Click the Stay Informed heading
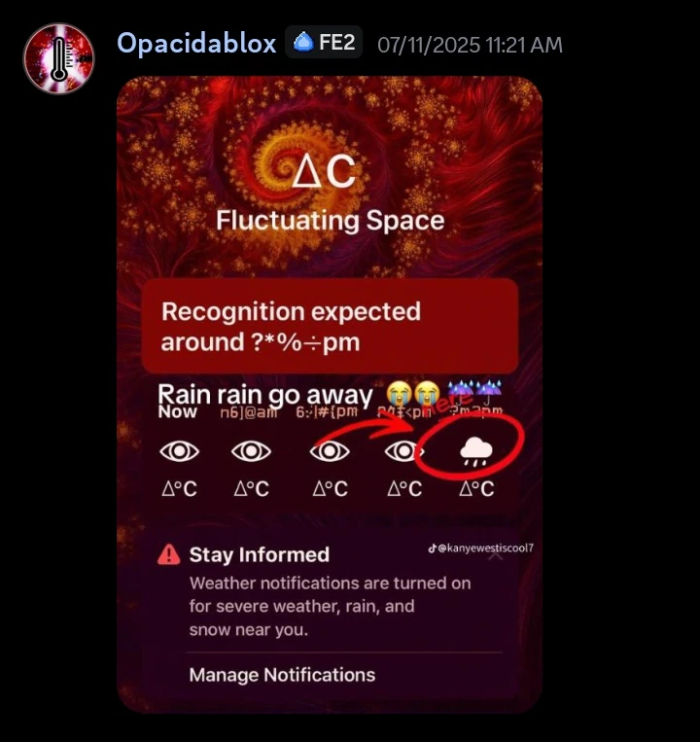Viewport: 700px width, 742px height. 260,554
